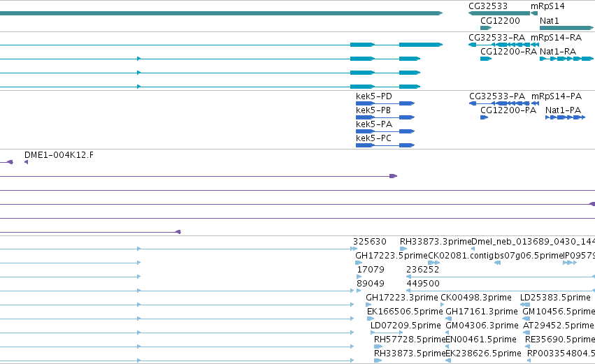Click the EK238626.5prime EST label
The width and height of the screenshot is (595, 364).
click(x=483, y=354)
